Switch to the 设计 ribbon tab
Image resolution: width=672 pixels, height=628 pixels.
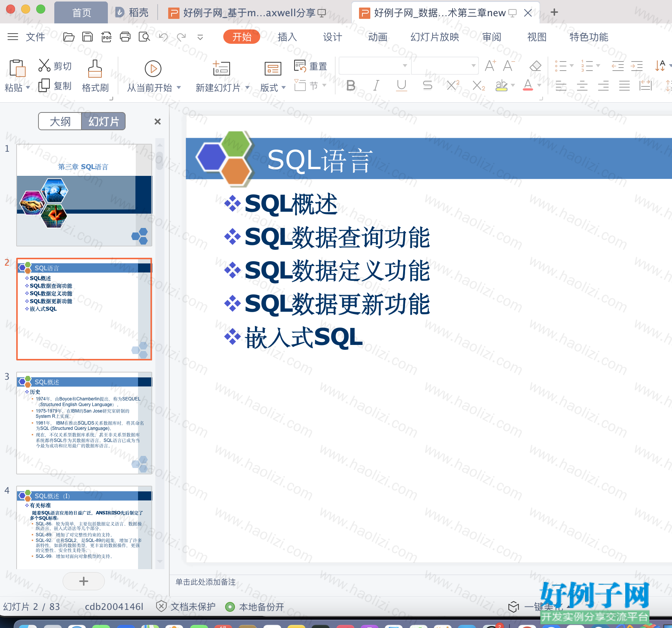click(332, 37)
